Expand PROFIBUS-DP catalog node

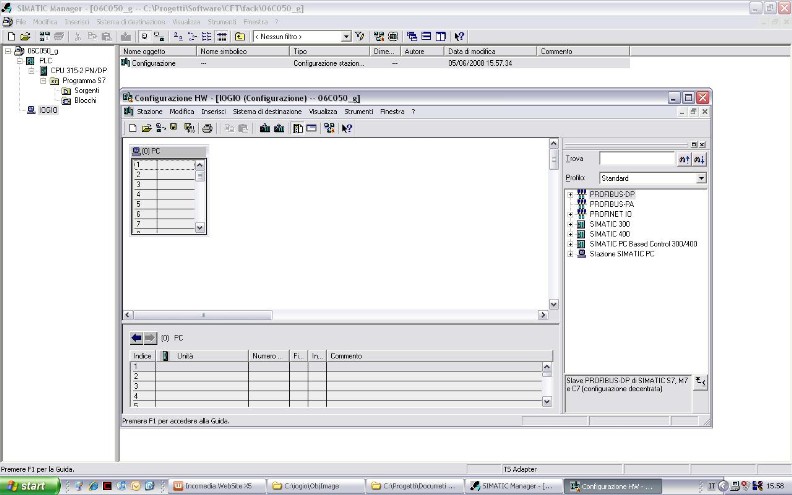[570, 194]
